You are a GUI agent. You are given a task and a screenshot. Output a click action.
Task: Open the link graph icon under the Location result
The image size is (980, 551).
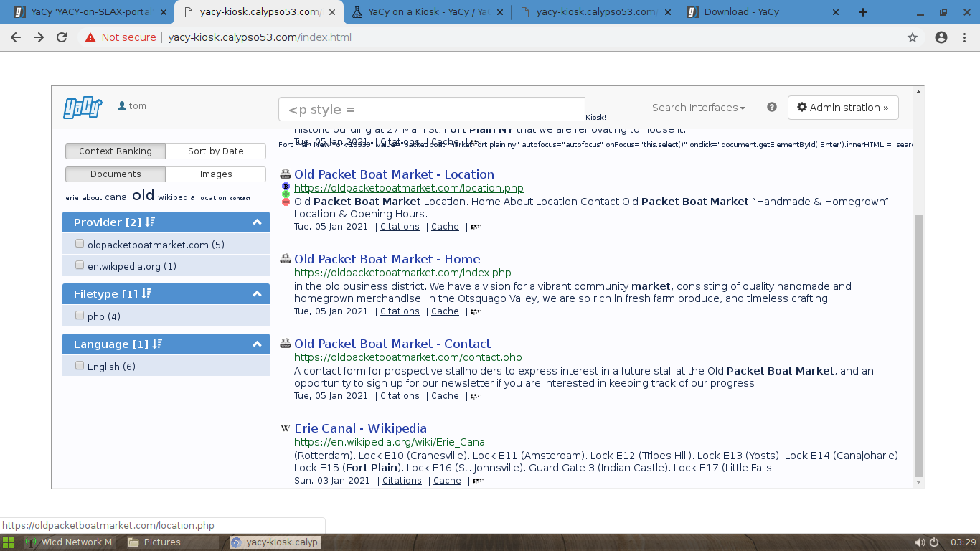476,227
